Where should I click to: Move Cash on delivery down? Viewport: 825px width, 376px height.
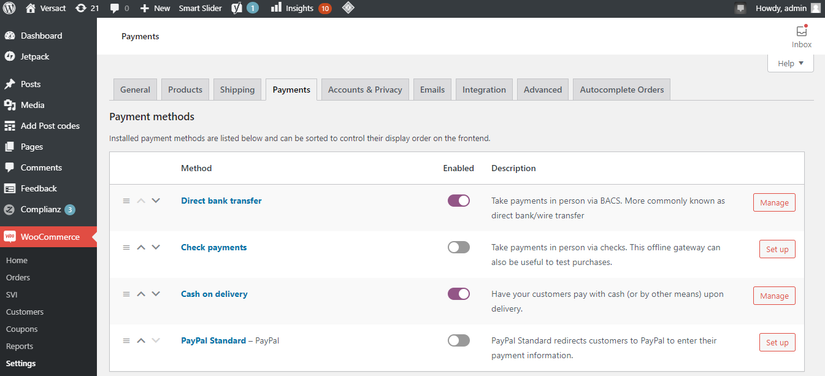point(156,294)
